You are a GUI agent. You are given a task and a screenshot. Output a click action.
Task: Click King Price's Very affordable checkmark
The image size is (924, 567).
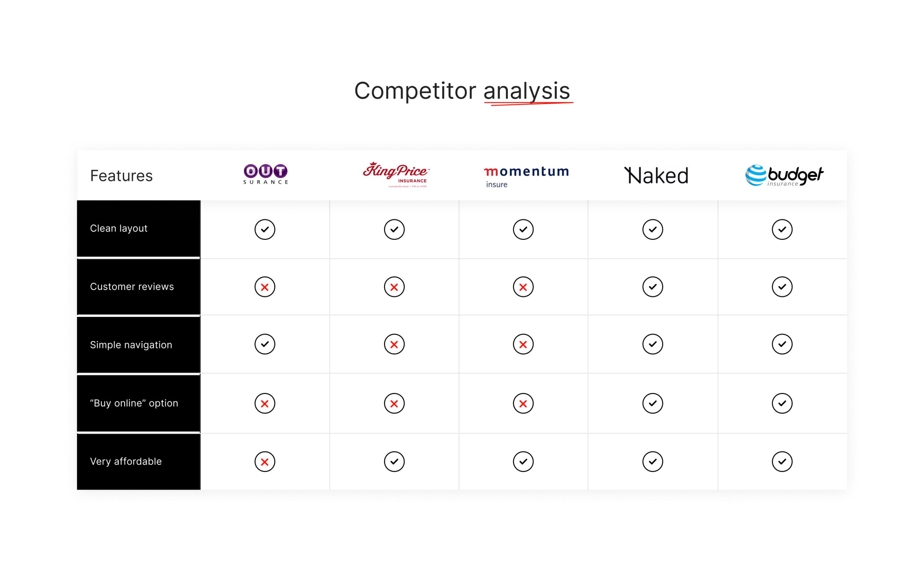[394, 462]
